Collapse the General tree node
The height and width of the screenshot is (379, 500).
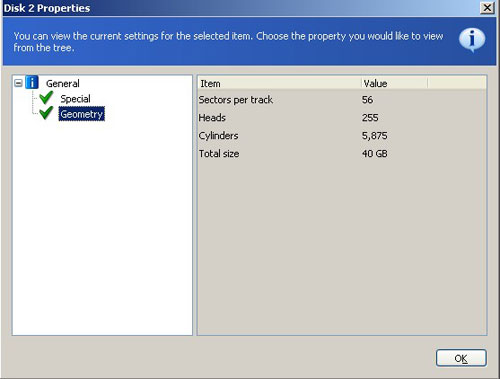click(x=18, y=83)
